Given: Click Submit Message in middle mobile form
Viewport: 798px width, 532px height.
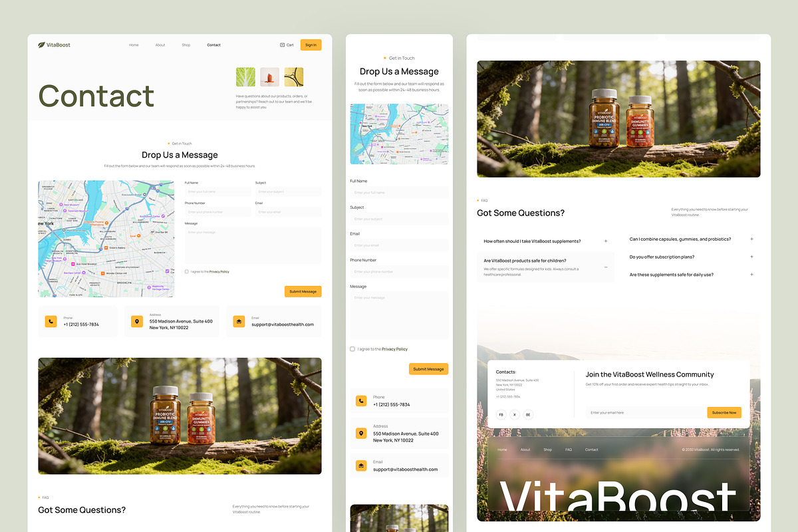Looking at the screenshot, I should (428, 369).
